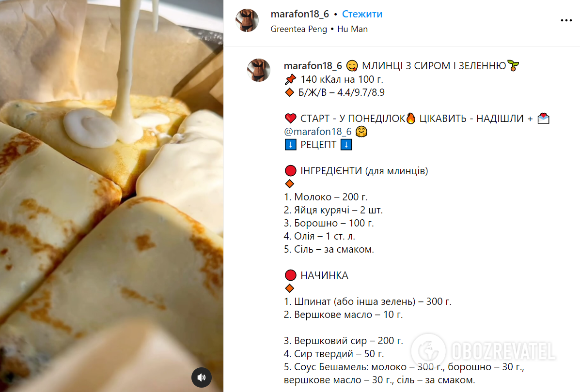Open marafon18_6 profile from the header username
This screenshot has height=392, width=580.
(299, 14)
